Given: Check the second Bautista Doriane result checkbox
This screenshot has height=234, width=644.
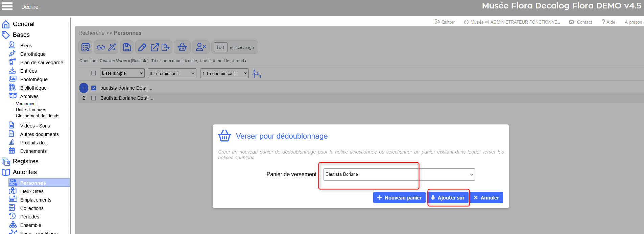Looking at the screenshot, I should (94, 98).
